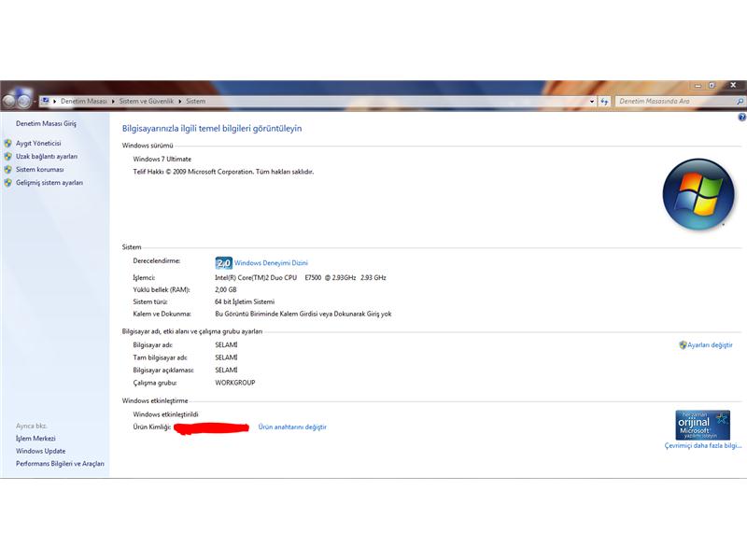Screen dimensions: 747x560
Task: Click the Back navigation arrow button
Action: tap(9, 101)
